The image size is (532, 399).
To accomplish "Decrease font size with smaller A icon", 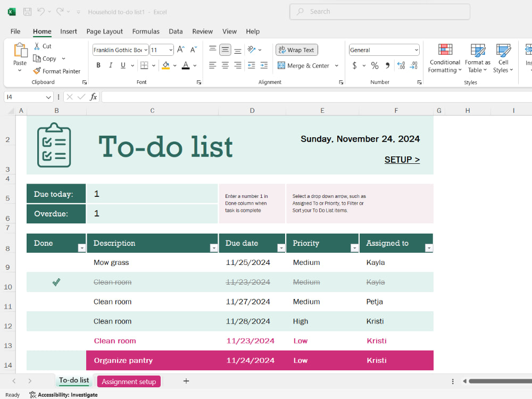I will (194, 49).
